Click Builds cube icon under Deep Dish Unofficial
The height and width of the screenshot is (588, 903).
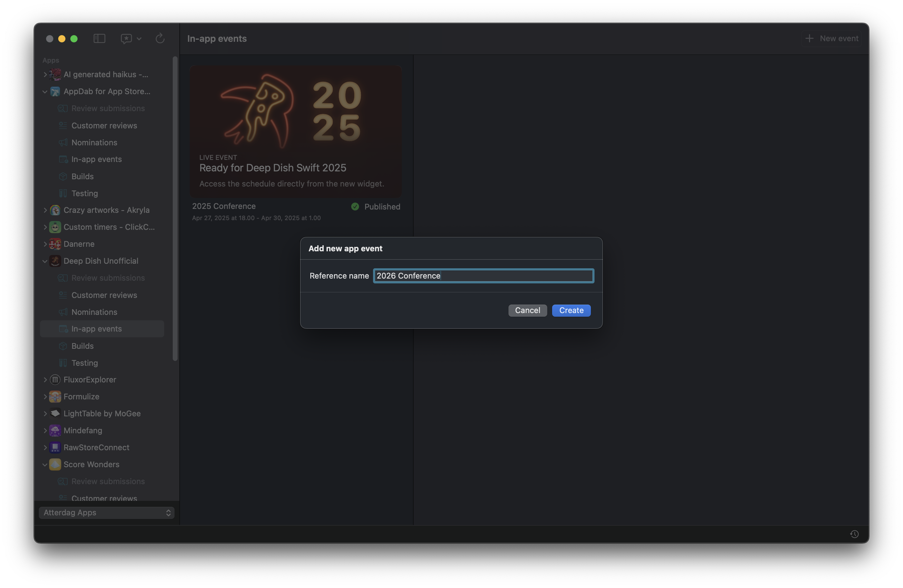pyautogui.click(x=63, y=346)
